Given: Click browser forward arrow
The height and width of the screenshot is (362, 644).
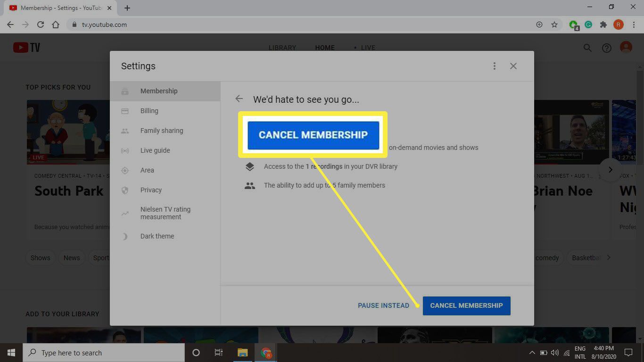Looking at the screenshot, I should pyautogui.click(x=25, y=25).
